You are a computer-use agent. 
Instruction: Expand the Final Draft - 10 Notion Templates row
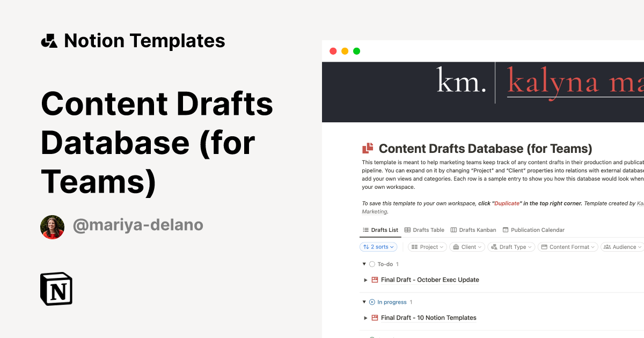365,318
